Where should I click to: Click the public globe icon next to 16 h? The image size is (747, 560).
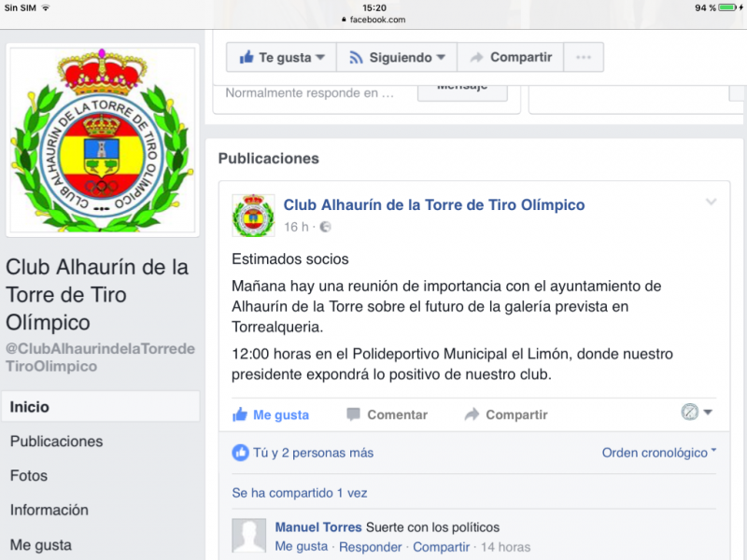tap(325, 227)
